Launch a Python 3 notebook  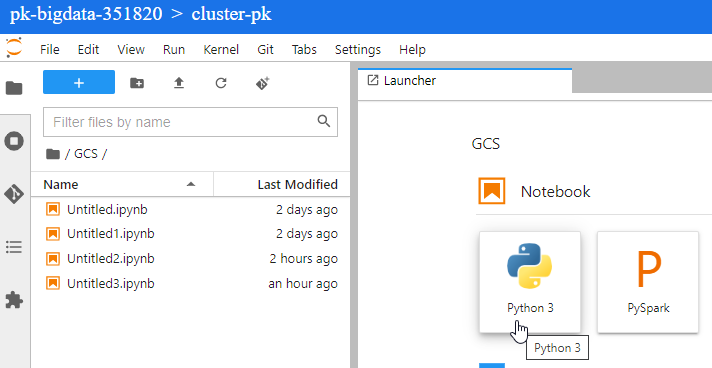(x=530, y=282)
